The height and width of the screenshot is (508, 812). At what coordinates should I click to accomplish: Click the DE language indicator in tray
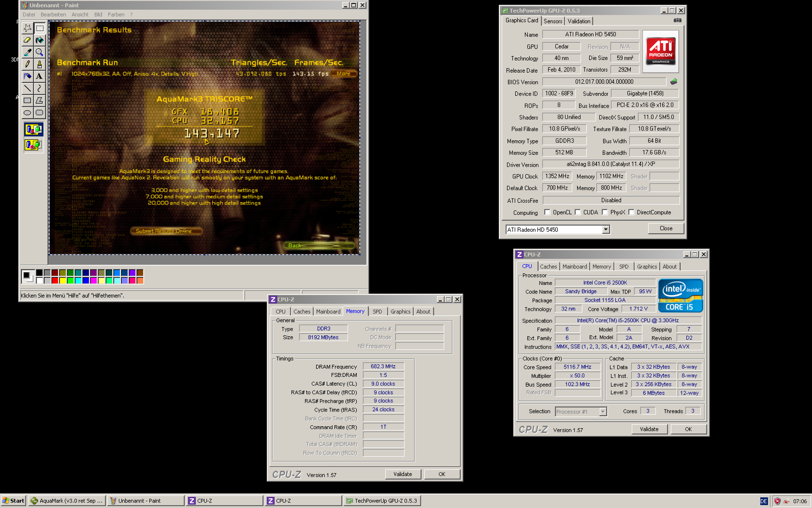(764, 501)
